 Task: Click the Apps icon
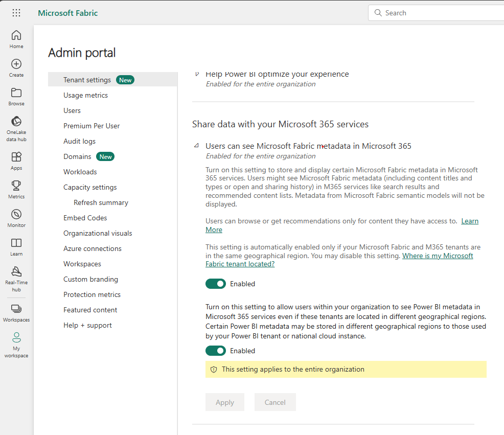tap(16, 157)
